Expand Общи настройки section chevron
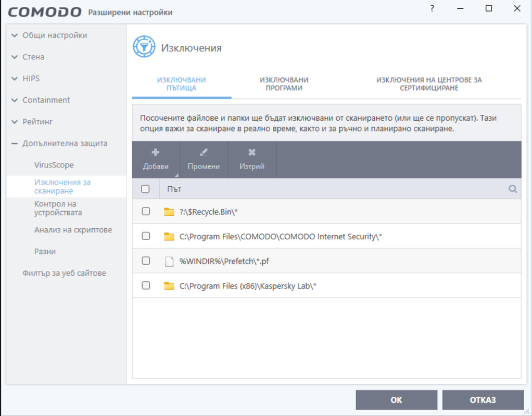 pyautogui.click(x=14, y=35)
